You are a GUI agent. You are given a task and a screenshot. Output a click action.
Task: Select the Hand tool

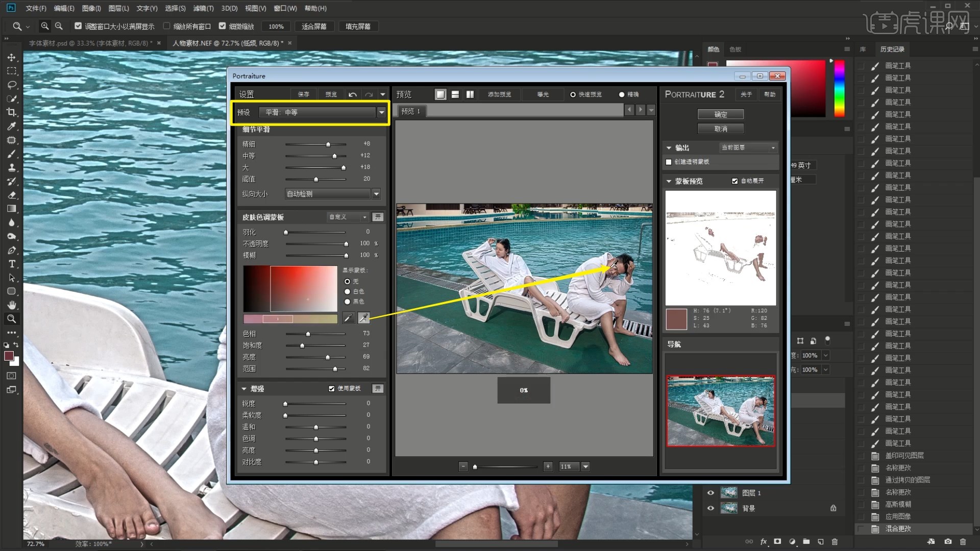tap(12, 305)
